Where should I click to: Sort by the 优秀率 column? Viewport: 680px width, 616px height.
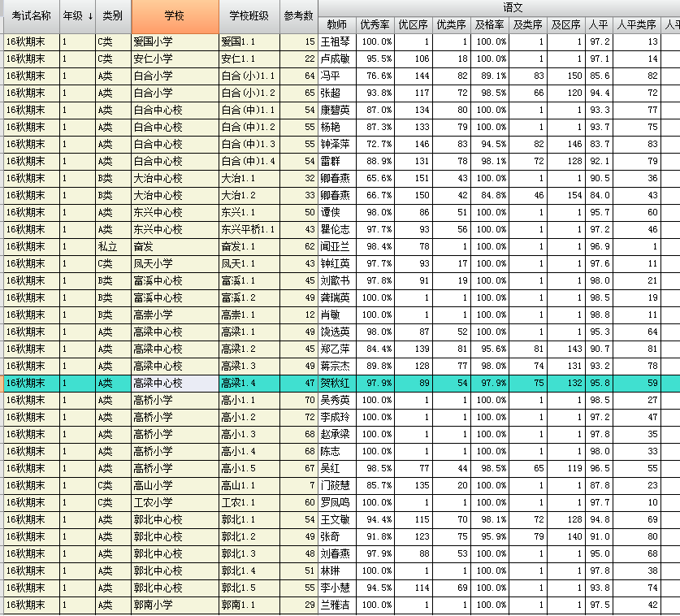(x=375, y=24)
